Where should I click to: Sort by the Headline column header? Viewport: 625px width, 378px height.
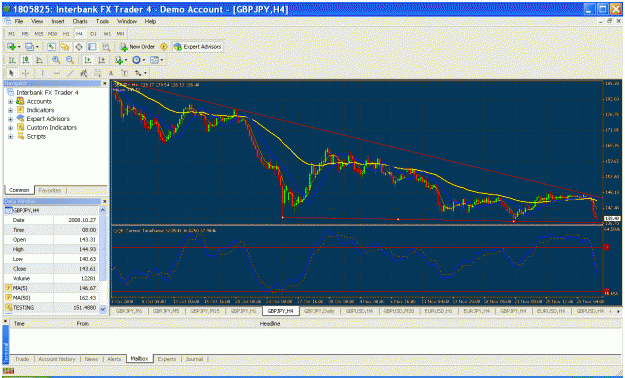pyautogui.click(x=270, y=324)
